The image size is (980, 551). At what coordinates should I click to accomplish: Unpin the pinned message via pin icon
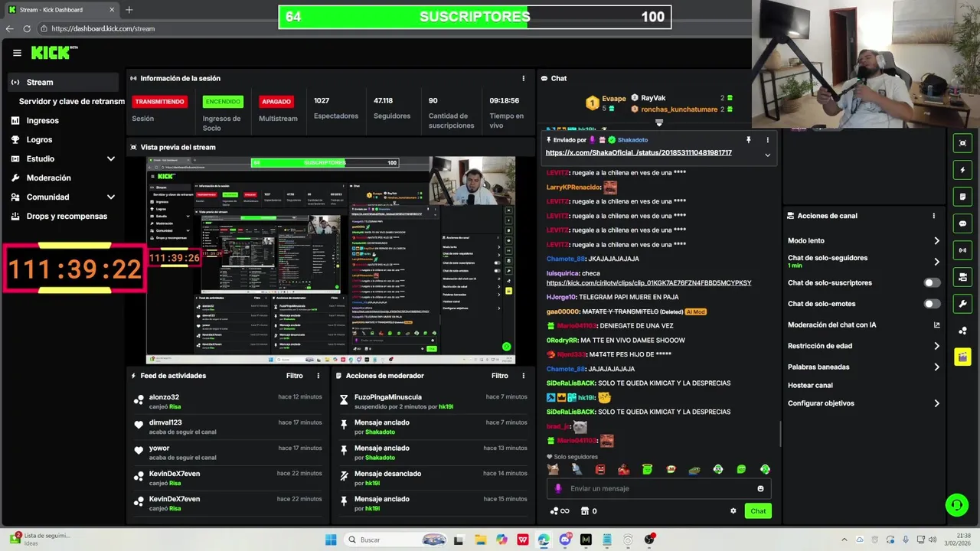749,140
